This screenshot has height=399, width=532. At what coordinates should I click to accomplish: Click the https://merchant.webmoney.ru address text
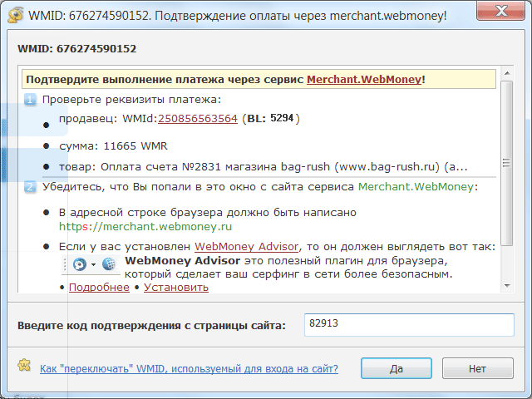(x=145, y=226)
